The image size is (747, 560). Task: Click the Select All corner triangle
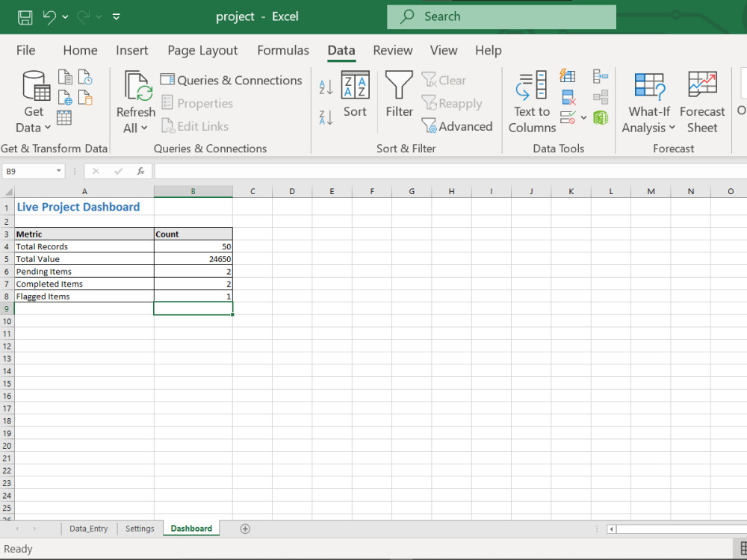click(8, 192)
